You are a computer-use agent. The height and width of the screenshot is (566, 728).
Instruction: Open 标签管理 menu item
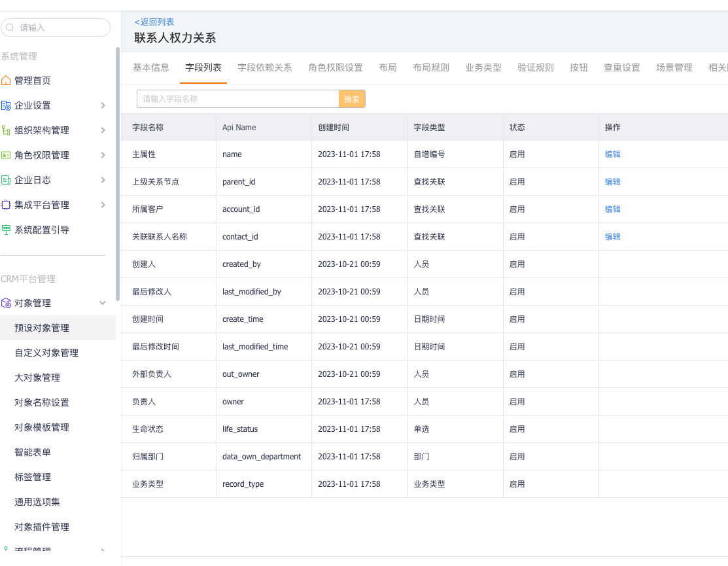point(33,477)
